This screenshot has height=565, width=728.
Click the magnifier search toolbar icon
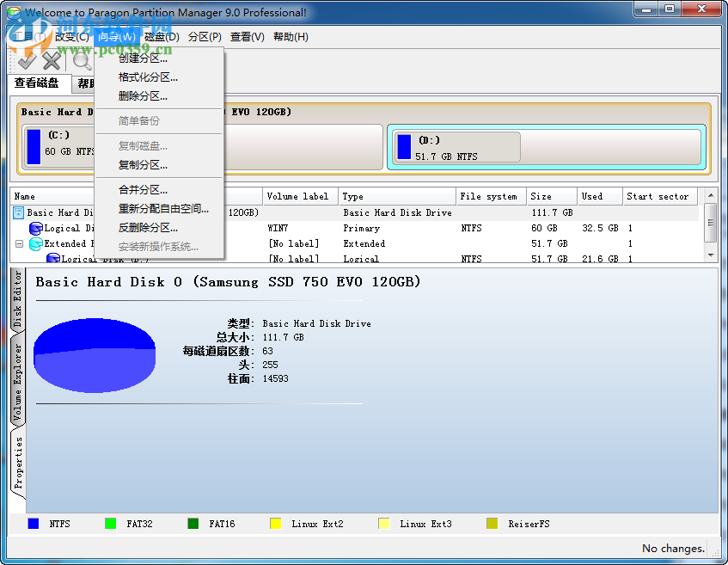coord(83,60)
